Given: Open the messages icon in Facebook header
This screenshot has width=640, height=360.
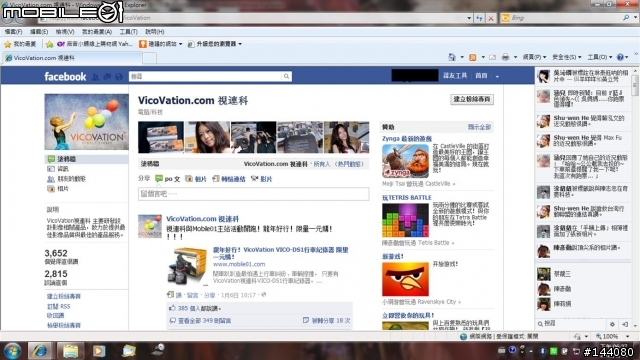Looking at the screenshot, I should (107, 76).
